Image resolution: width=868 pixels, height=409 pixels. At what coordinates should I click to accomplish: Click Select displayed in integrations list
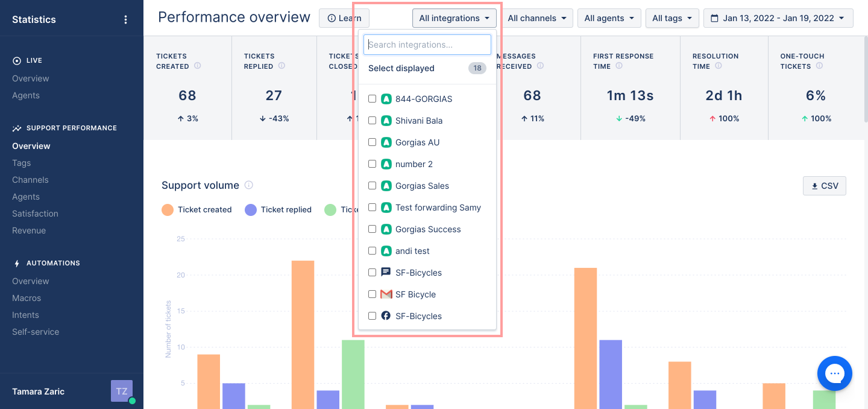tap(401, 68)
